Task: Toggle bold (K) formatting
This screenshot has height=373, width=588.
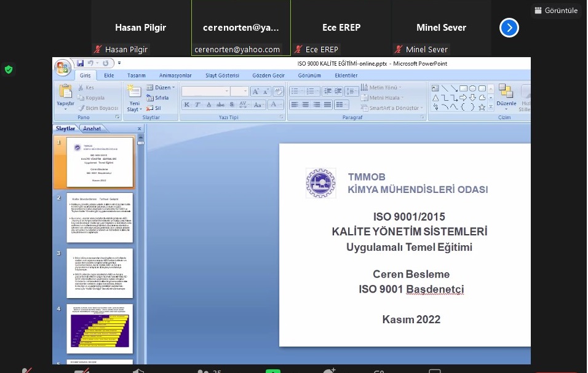Action: (187, 105)
